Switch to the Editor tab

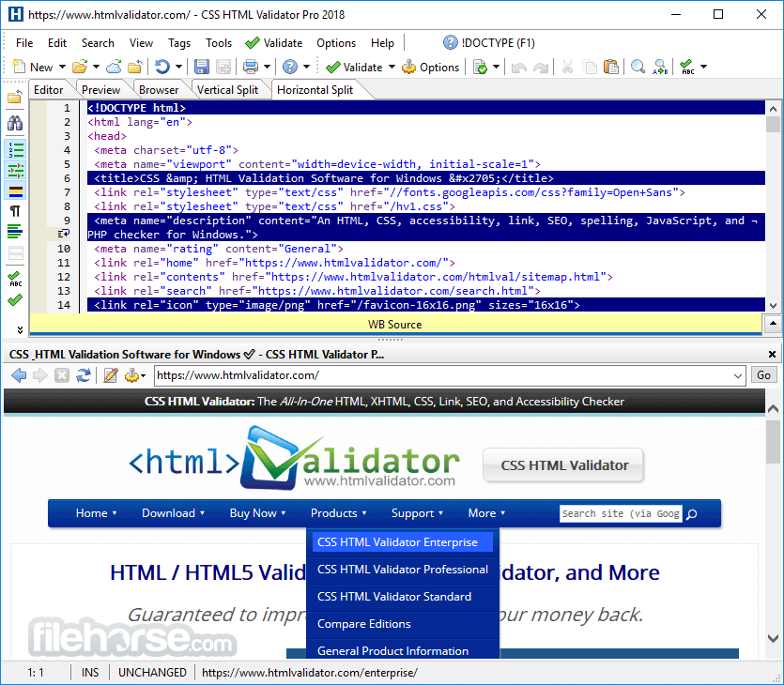tap(48, 90)
